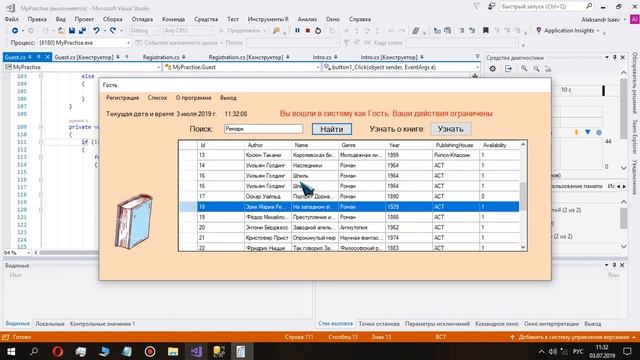Click the Найти search button

pos(331,129)
